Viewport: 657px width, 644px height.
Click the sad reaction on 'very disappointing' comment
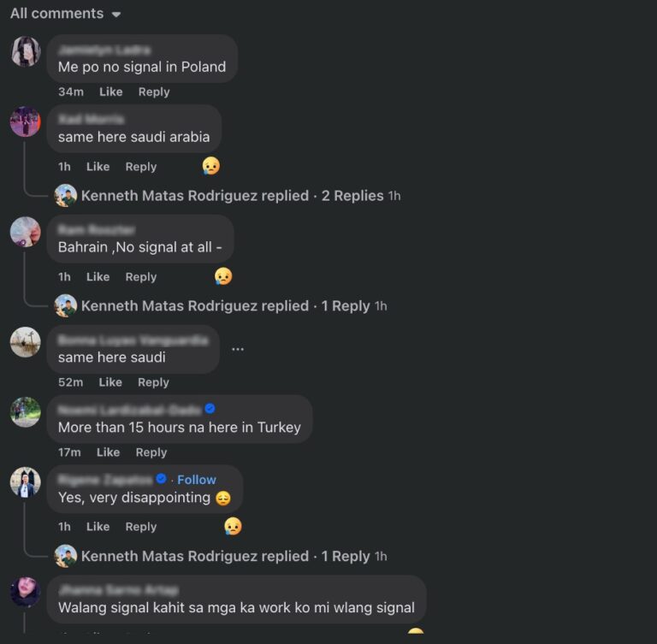(233, 526)
